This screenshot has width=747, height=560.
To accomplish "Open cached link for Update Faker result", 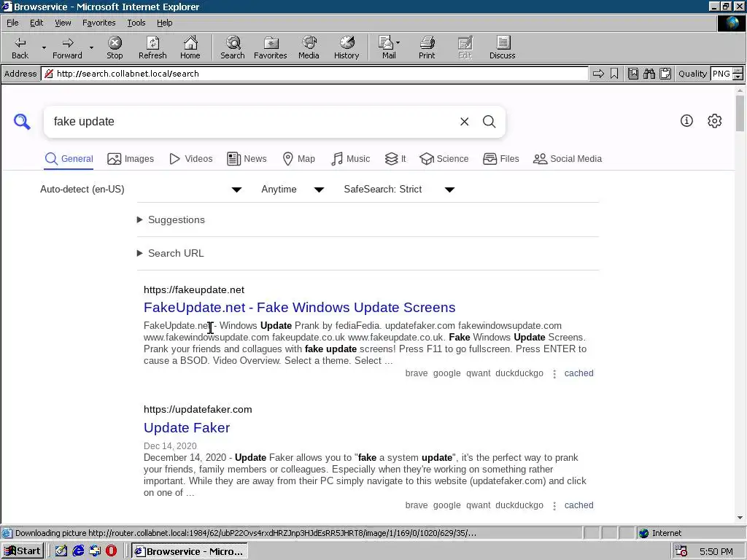I will tap(578, 505).
